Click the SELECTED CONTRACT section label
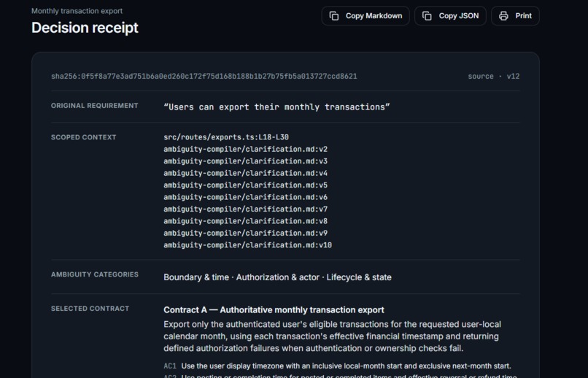 pos(90,309)
